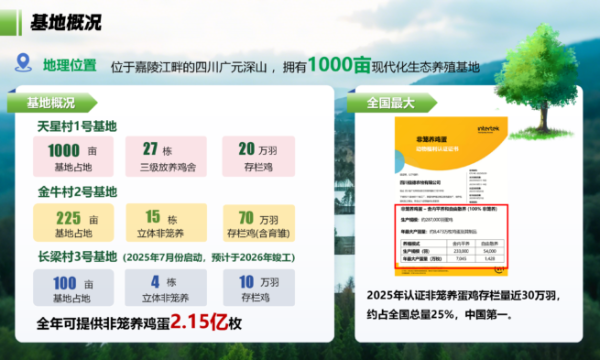Select the 基地概况 slide title

click(66, 23)
